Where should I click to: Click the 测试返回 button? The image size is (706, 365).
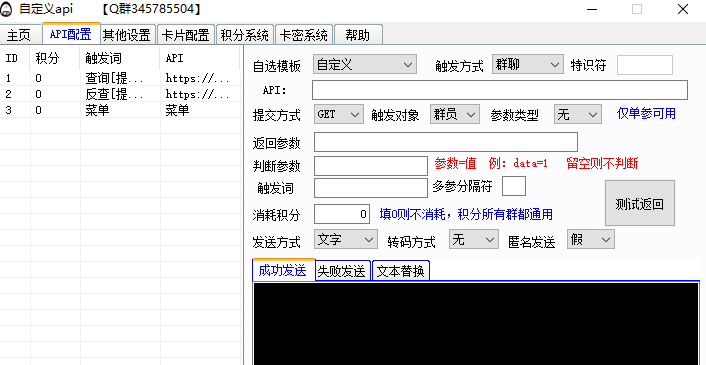[x=639, y=203]
